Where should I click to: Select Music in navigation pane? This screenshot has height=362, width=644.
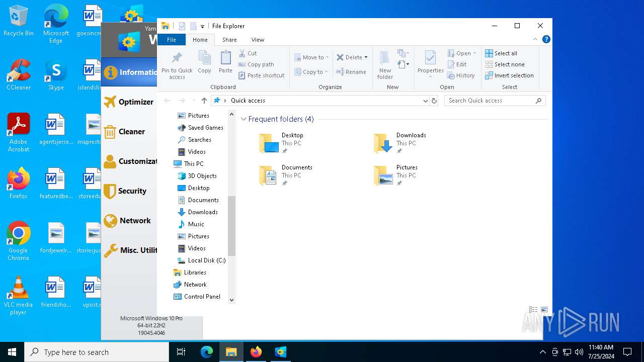click(x=191, y=224)
